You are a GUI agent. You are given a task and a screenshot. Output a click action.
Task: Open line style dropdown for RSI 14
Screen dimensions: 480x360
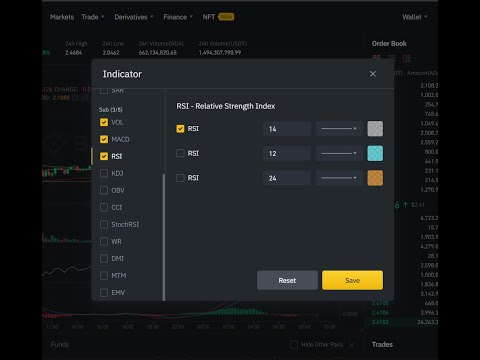(x=339, y=129)
